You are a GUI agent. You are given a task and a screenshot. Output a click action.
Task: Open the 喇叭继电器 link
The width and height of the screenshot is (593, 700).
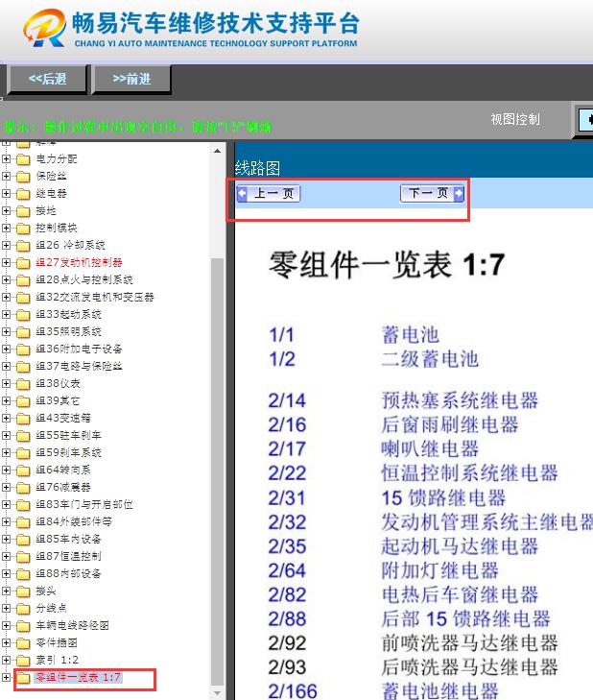430,449
